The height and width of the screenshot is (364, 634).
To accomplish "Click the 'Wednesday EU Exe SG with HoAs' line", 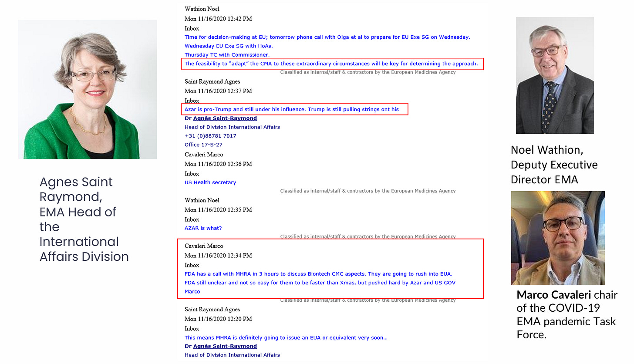I will pyautogui.click(x=229, y=46).
